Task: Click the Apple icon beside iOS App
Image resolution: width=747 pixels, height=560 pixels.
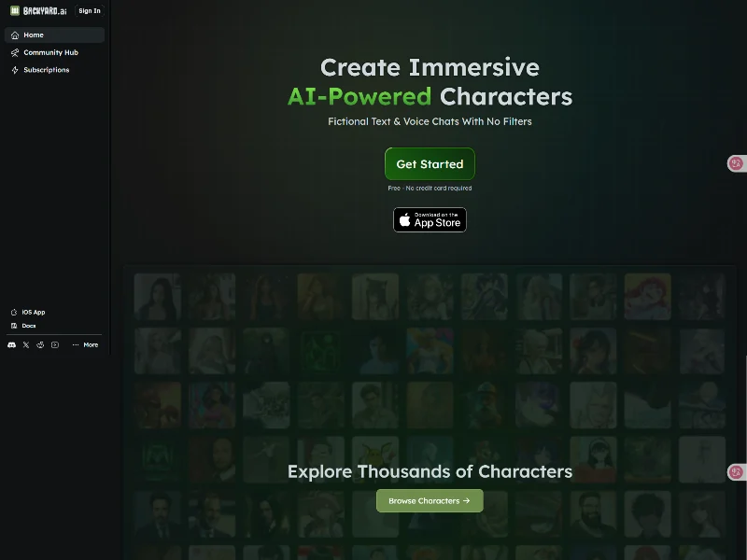Action: 14,313
